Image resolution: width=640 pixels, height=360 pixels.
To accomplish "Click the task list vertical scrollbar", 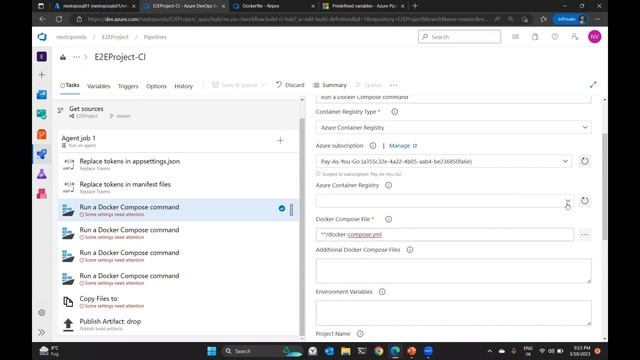I will tap(302, 227).
